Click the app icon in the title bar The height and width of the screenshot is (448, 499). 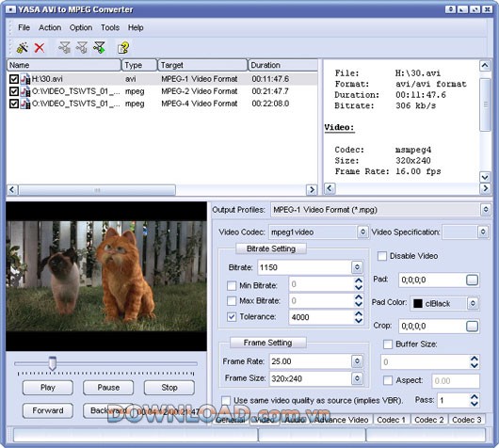(10, 9)
